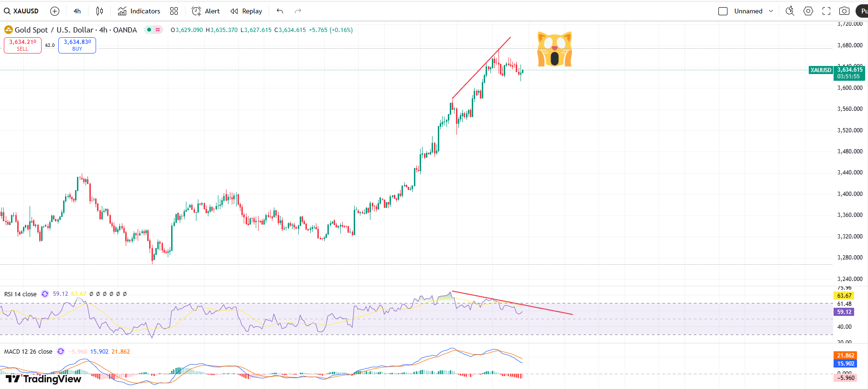The height and width of the screenshot is (389, 868).
Task: Undo the last chart action
Action: coord(280,11)
